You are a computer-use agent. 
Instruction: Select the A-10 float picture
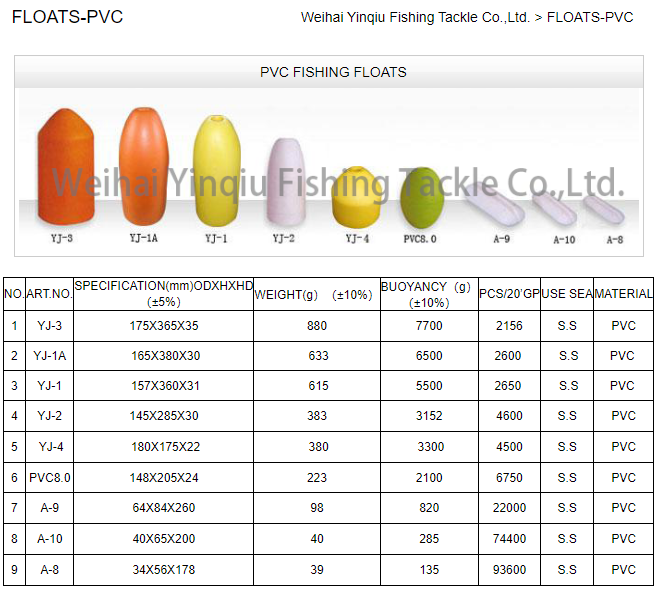554,208
